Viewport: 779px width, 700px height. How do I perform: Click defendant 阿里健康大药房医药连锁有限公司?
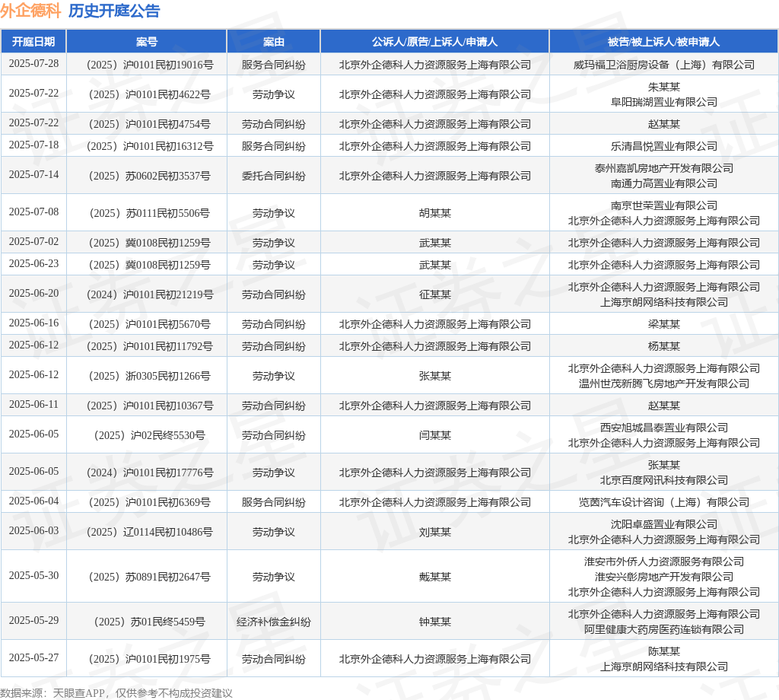(663, 629)
